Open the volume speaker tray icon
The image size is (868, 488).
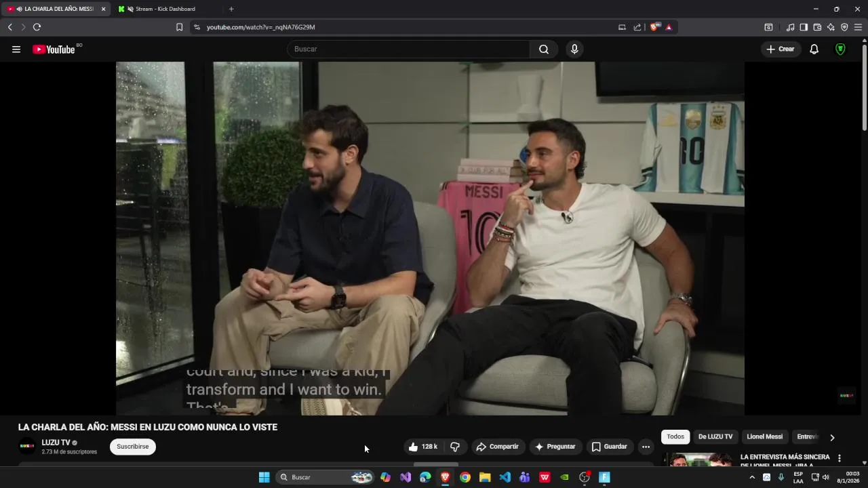pyautogui.click(x=825, y=477)
